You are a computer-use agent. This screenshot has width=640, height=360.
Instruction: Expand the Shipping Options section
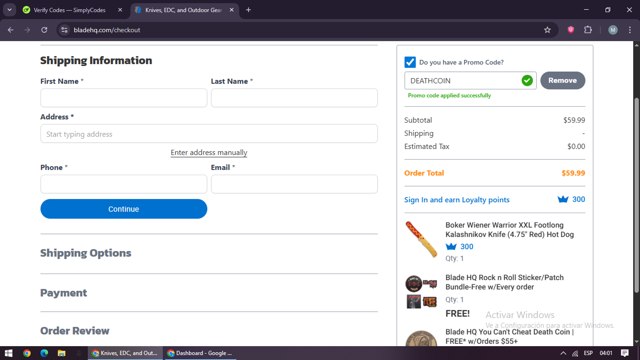click(x=86, y=253)
